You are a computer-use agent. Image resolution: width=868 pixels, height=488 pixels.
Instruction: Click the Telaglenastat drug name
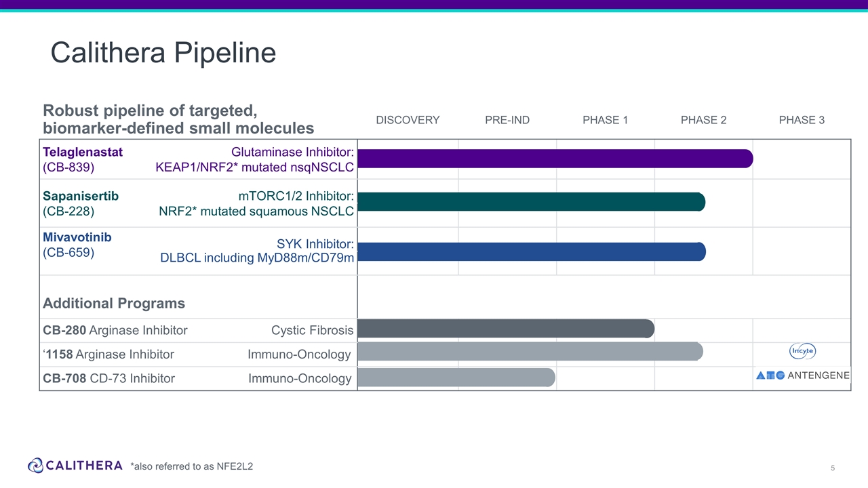click(x=83, y=152)
